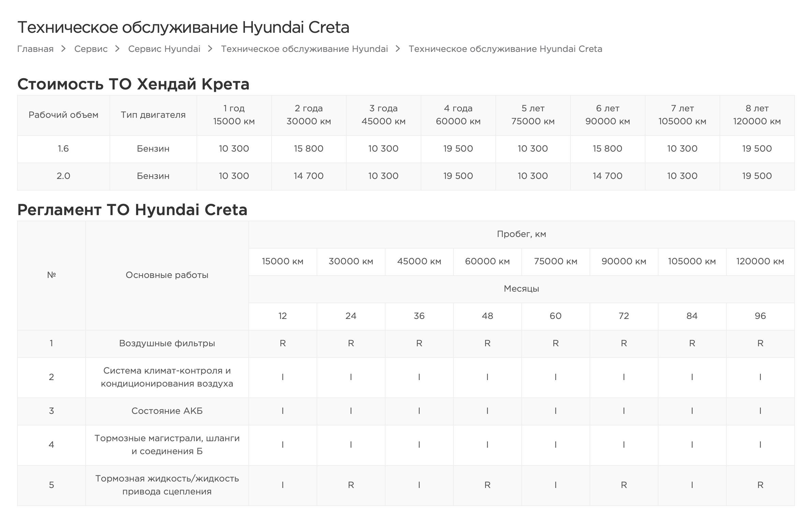Screen dimensions: 812x531
Task: Click the Месяцы header
Action: [x=522, y=289]
